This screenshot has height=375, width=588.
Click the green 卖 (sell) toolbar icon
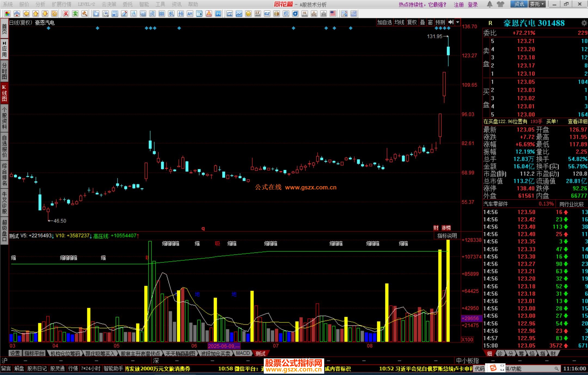point(75,14)
